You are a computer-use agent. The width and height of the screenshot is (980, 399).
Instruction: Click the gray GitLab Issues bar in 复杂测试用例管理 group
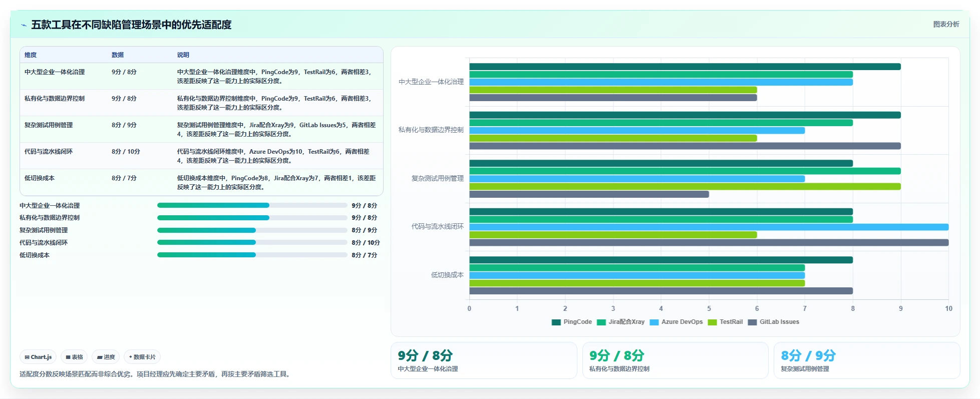(589, 194)
